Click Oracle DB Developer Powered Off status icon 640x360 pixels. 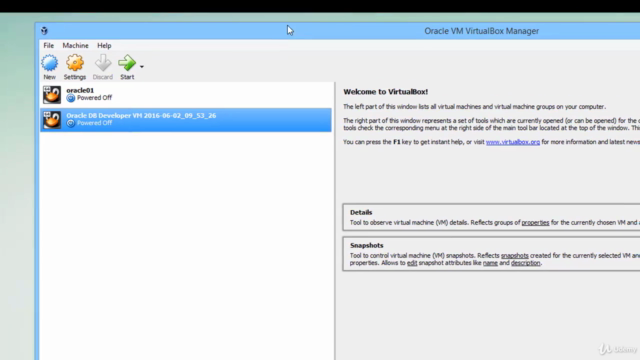point(71,123)
